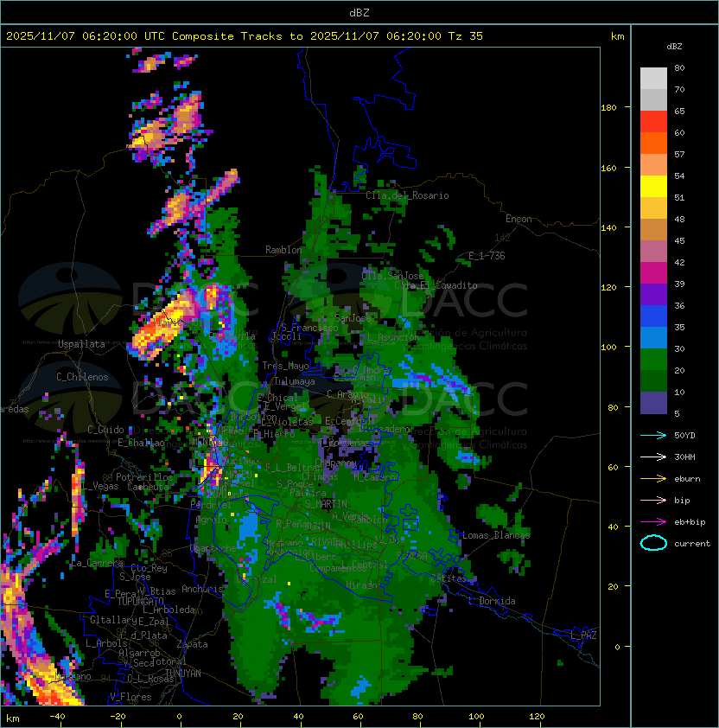Click the Tres_Mayo label
Screen dimensions: 719x728
click(285, 366)
